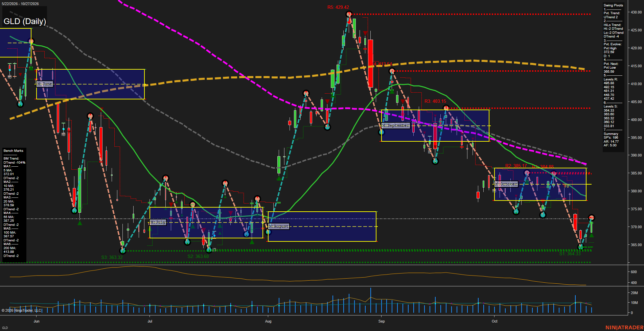Click the 365.00 price axis label
This screenshot has height=331, width=644.
click(x=636, y=245)
